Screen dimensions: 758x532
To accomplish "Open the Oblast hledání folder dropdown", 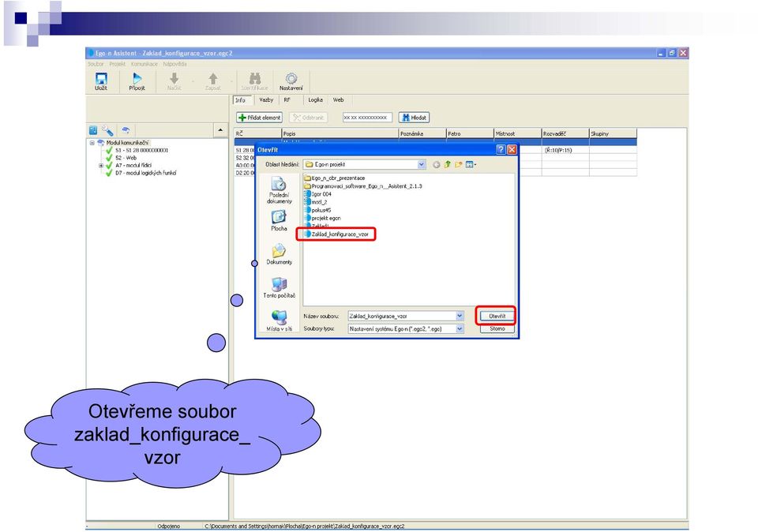I will point(422,165).
